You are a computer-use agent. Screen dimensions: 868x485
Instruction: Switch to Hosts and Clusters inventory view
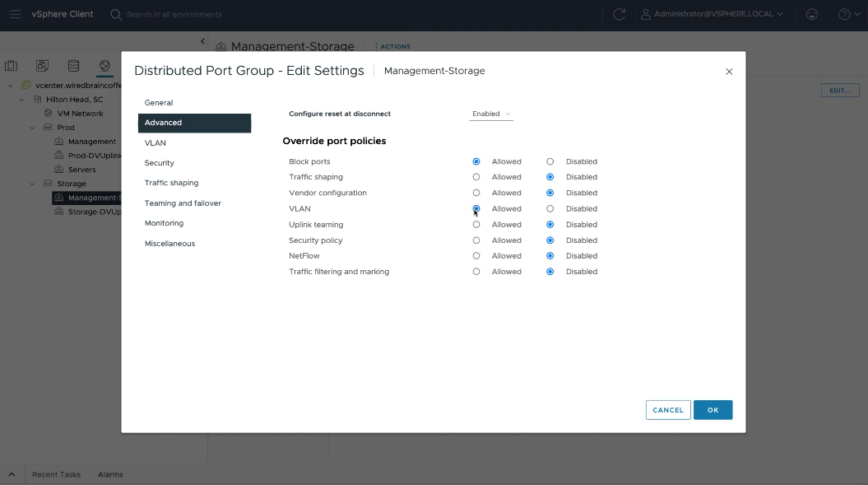point(12,66)
